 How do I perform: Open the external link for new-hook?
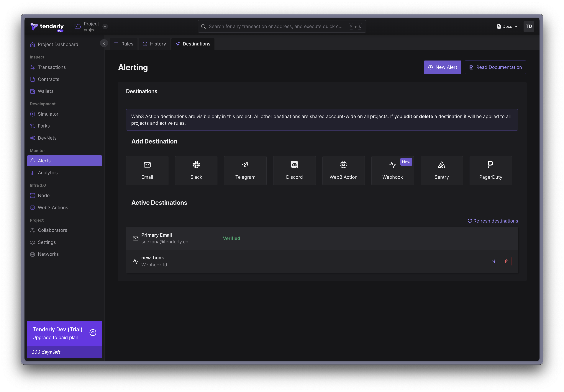(493, 261)
